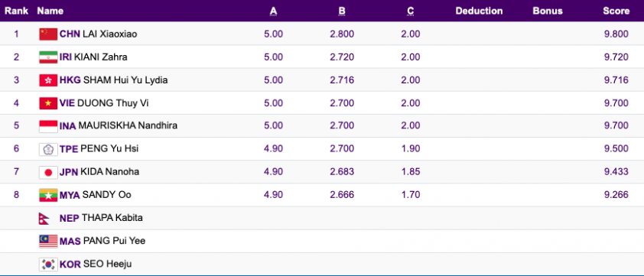Click the Nepal flag icon

pos(44,218)
